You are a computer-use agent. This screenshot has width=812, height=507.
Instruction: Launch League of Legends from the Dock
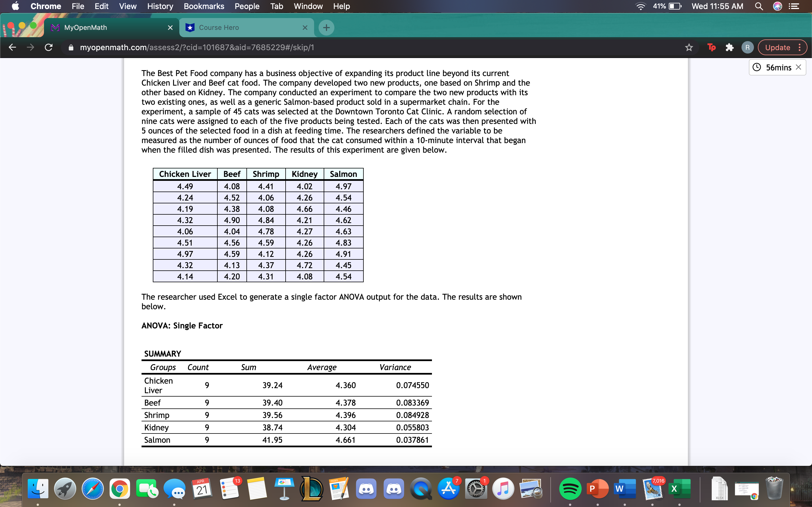(312, 489)
